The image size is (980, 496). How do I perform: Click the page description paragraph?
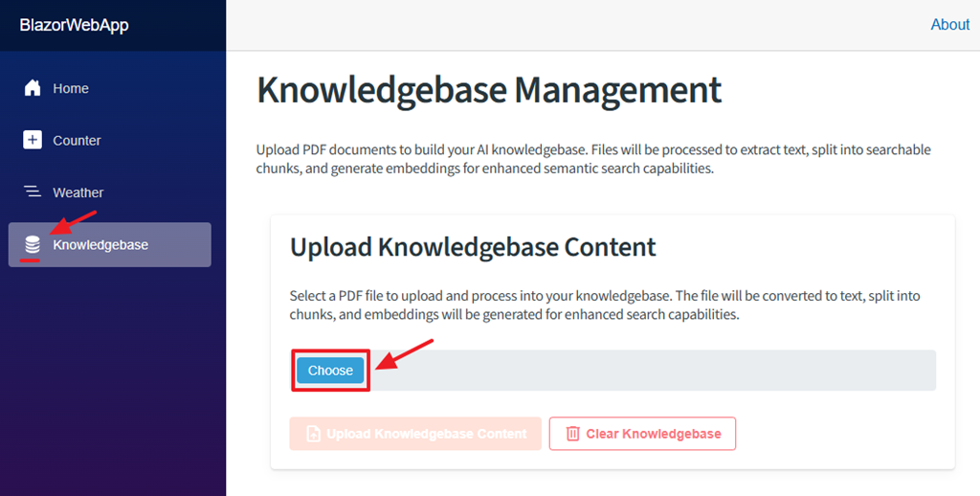(x=593, y=159)
